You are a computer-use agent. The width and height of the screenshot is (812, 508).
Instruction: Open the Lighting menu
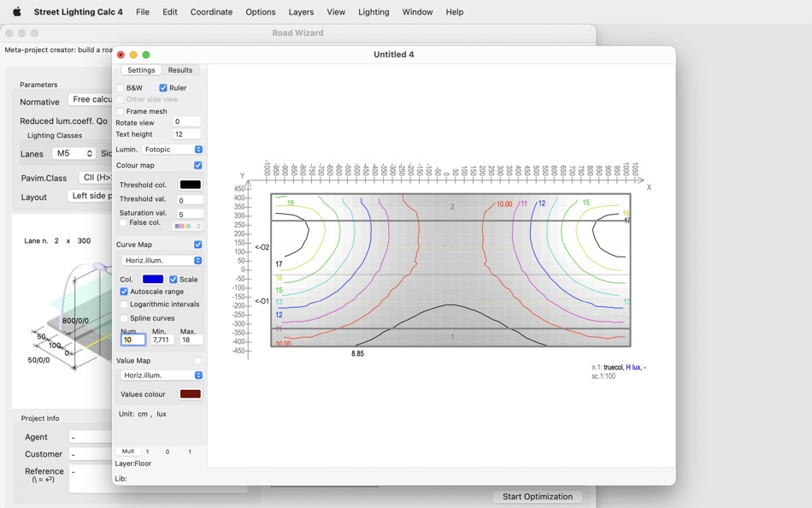click(x=374, y=12)
